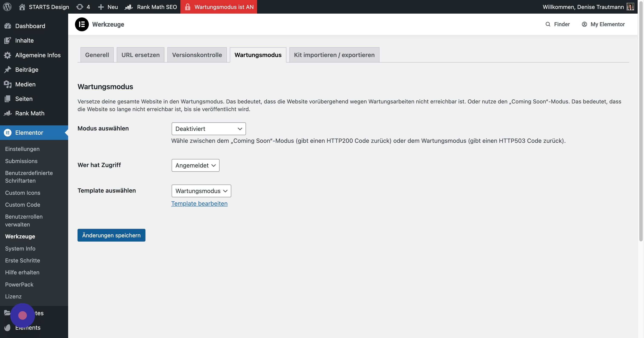Click the purple chat widget bubble
The height and width of the screenshot is (338, 644).
pyautogui.click(x=23, y=315)
